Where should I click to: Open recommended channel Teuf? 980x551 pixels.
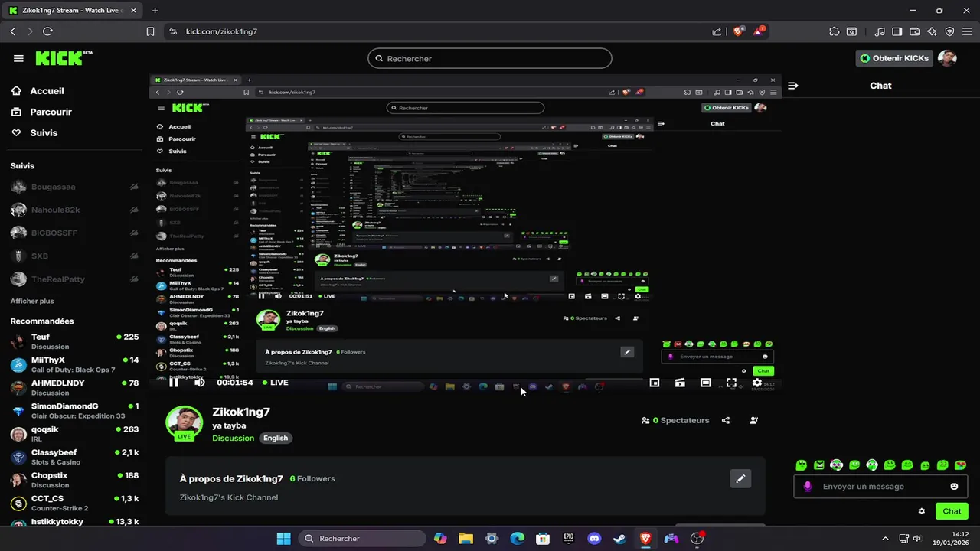coord(74,341)
